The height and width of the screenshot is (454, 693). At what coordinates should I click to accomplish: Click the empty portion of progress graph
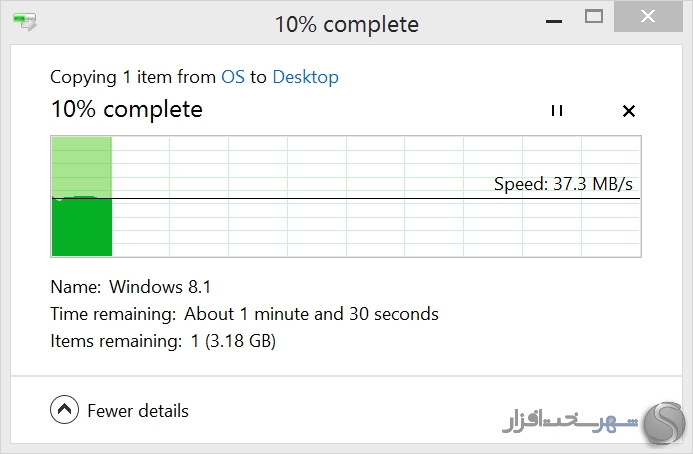click(376, 197)
